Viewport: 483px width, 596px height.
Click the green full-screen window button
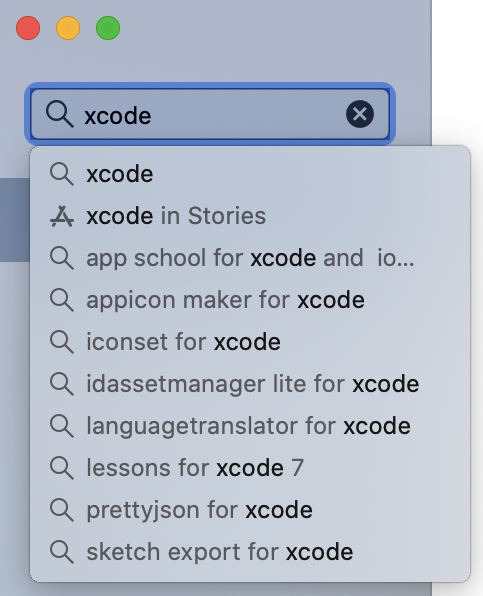click(x=108, y=28)
